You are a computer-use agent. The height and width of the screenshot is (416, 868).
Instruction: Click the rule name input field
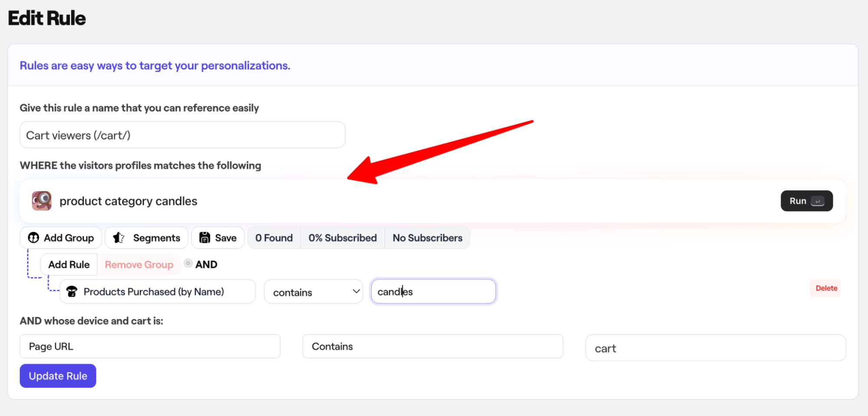point(182,135)
